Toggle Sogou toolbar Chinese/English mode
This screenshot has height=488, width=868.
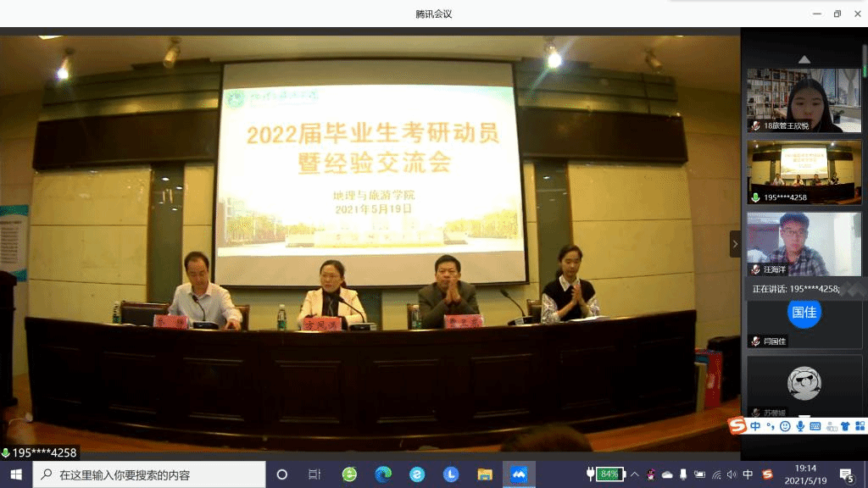(x=755, y=425)
